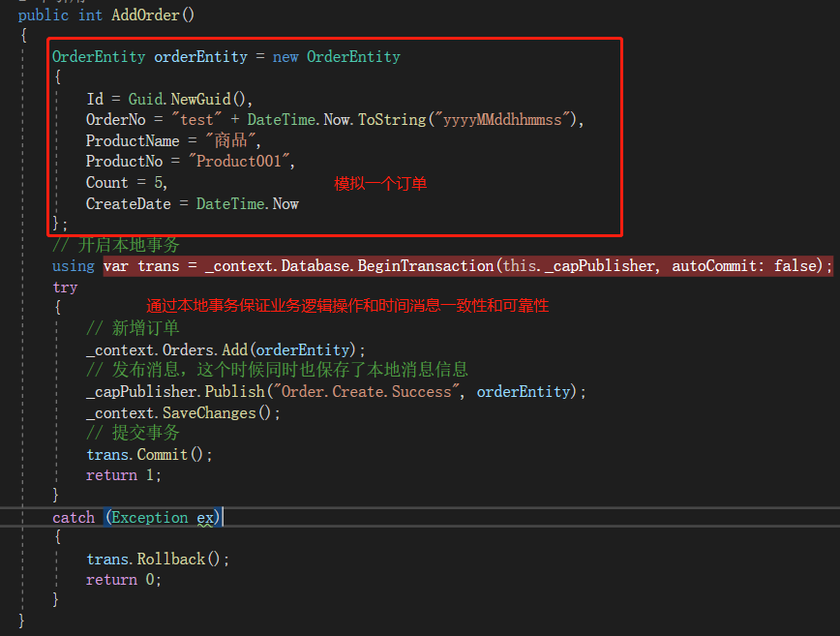Click the 'try' keyword
The image size is (840, 636).
(x=65, y=288)
